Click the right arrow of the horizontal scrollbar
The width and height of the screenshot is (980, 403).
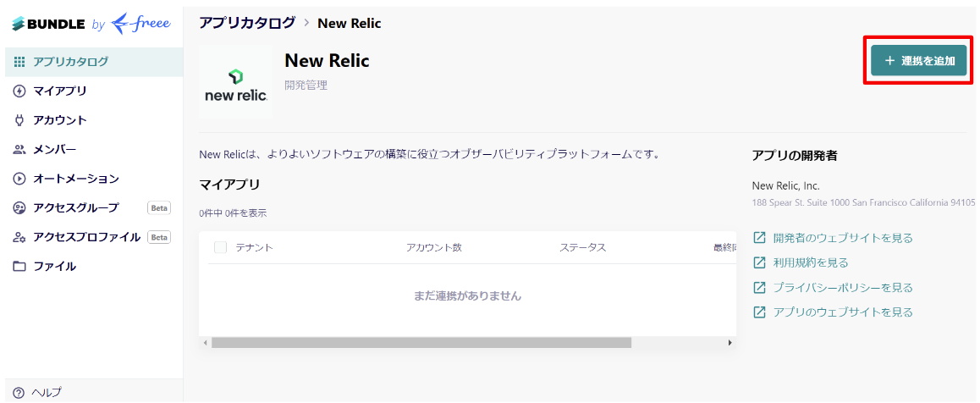[x=729, y=343]
